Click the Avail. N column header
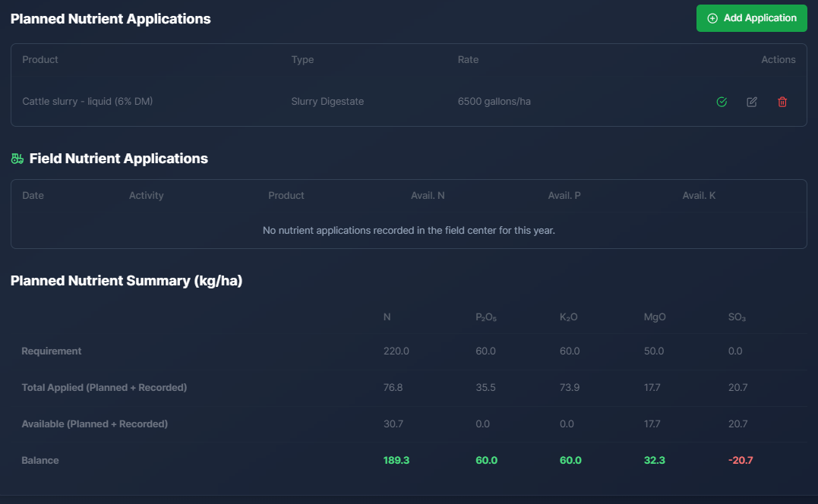Screen dimensions: 818x504 (x=428, y=195)
